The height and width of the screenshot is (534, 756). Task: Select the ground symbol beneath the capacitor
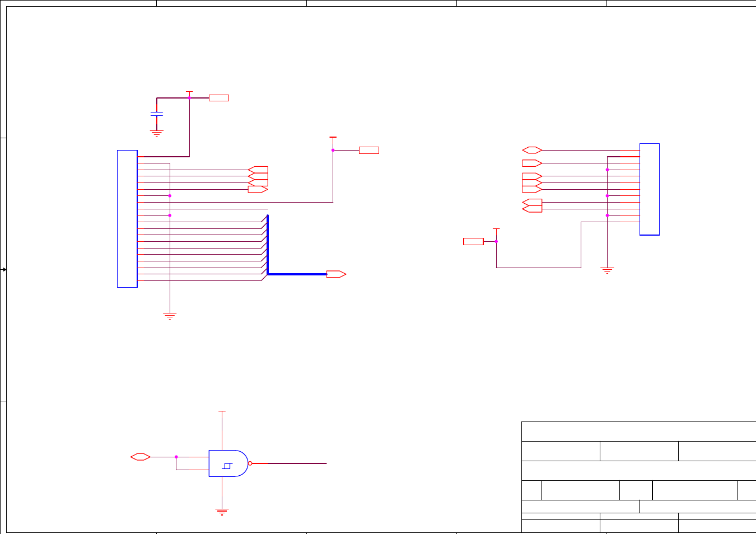pyautogui.click(x=157, y=133)
